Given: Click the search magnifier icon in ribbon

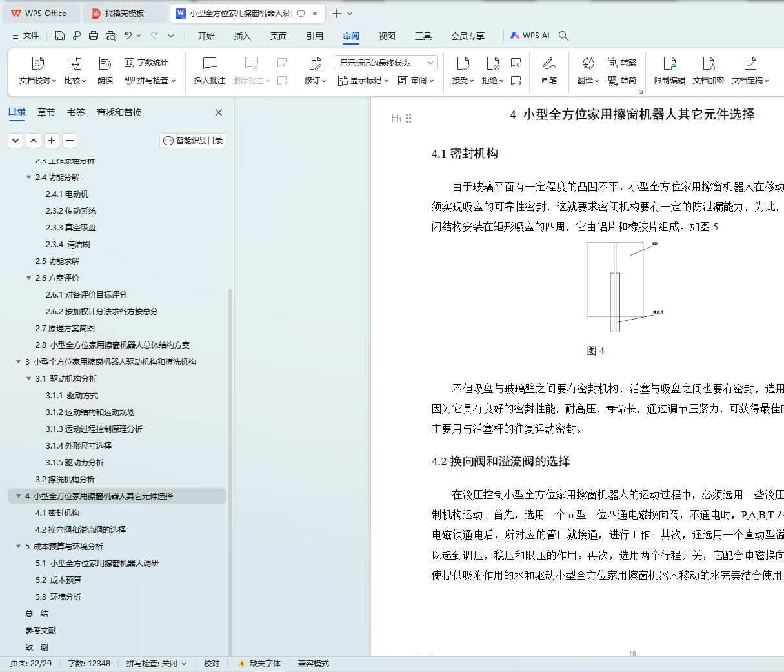Looking at the screenshot, I should 563,36.
